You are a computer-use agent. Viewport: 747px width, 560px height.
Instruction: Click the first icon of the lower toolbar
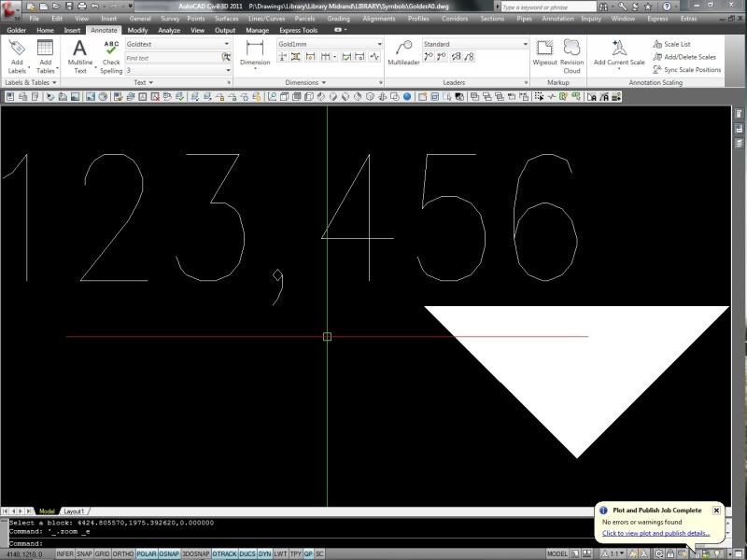(x=10, y=97)
